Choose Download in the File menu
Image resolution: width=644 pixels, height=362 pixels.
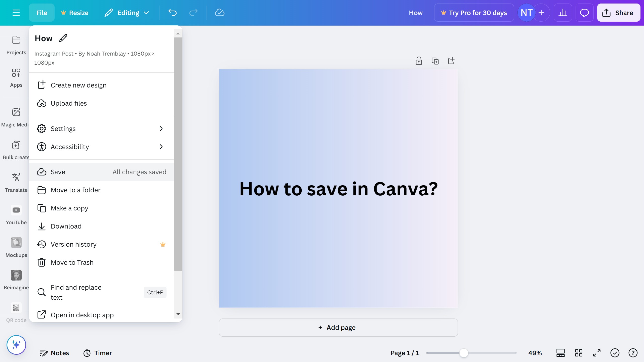[66, 226]
